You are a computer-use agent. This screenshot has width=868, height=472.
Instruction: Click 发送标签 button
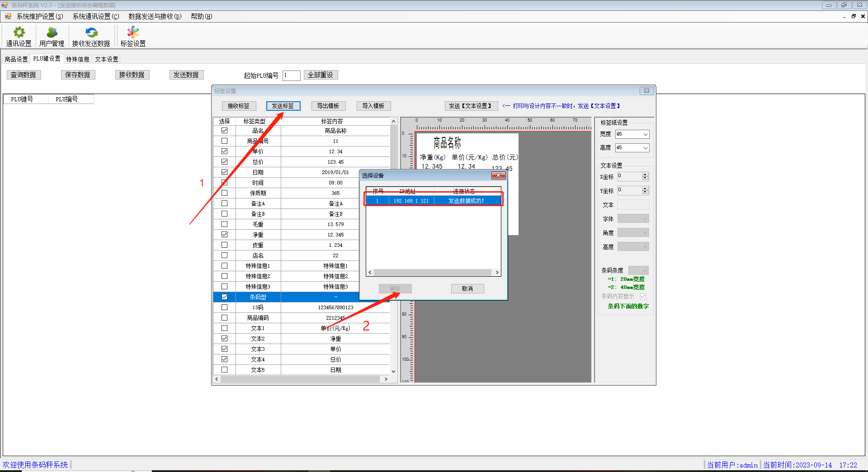[x=283, y=106]
